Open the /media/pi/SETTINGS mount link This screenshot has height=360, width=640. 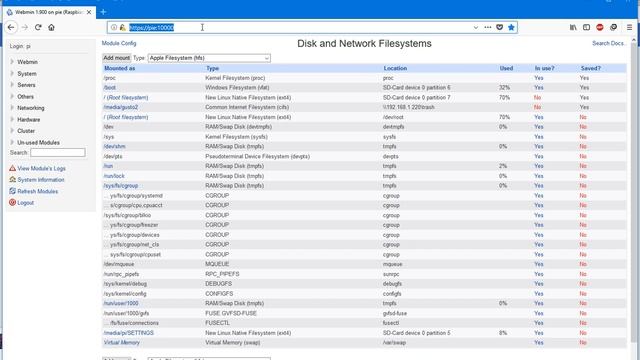(x=129, y=333)
